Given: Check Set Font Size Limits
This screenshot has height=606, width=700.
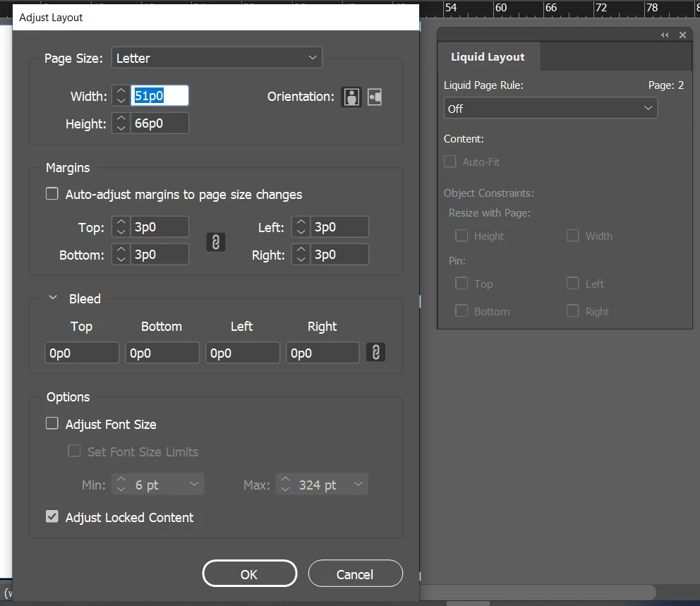Looking at the screenshot, I should pyautogui.click(x=74, y=451).
